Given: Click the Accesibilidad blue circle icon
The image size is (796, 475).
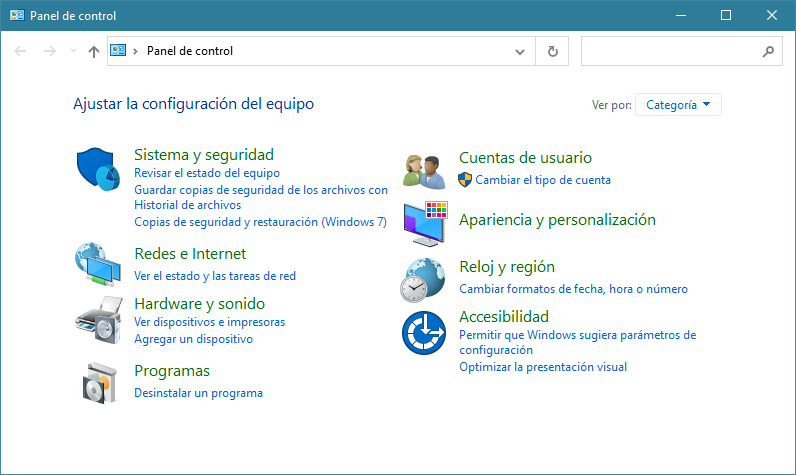Looking at the screenshot, I should click(424, 333).
